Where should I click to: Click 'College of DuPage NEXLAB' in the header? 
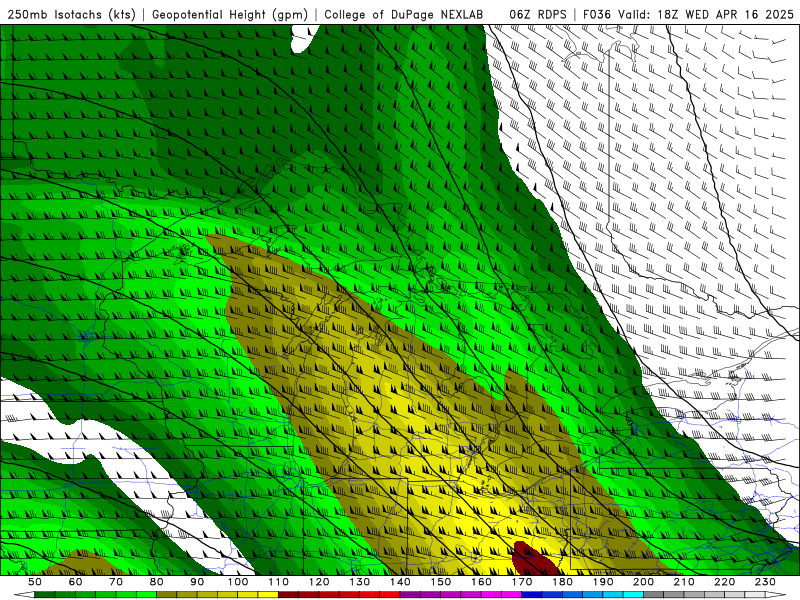pyautogui.click(x=404, y=15)
